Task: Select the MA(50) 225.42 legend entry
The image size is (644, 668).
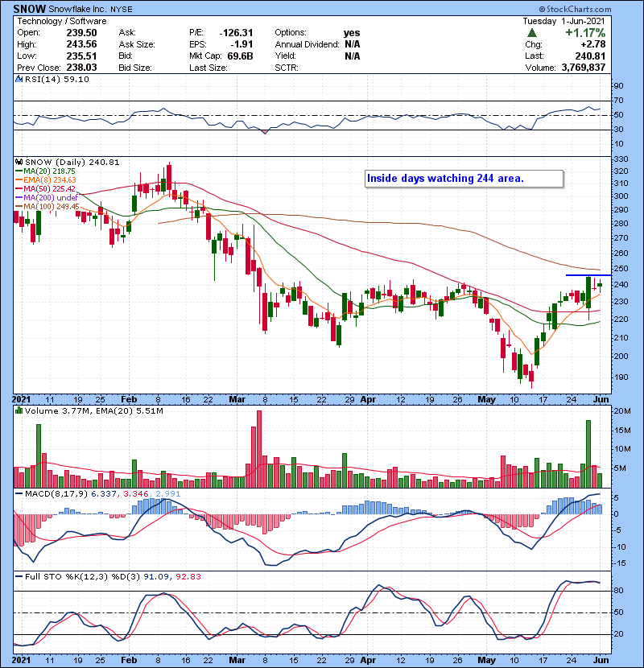Action: tap(46, 188)
